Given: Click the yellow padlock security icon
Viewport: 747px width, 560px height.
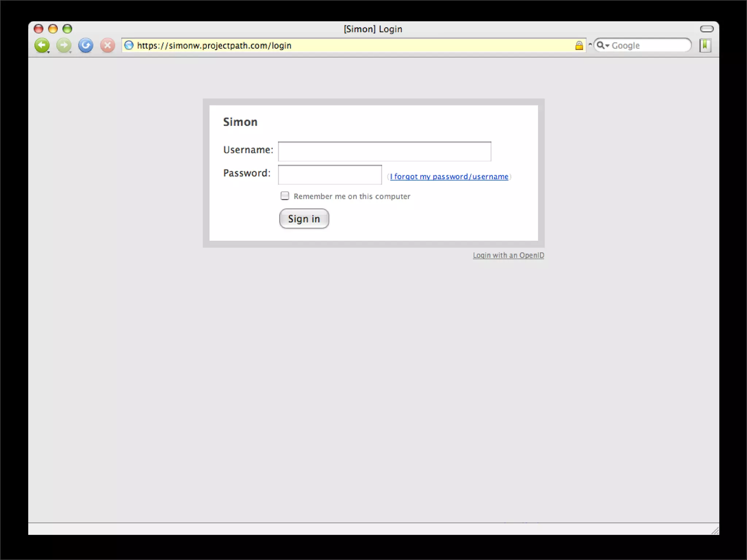Looking at the screenshot, I should (x=579, y=46).
